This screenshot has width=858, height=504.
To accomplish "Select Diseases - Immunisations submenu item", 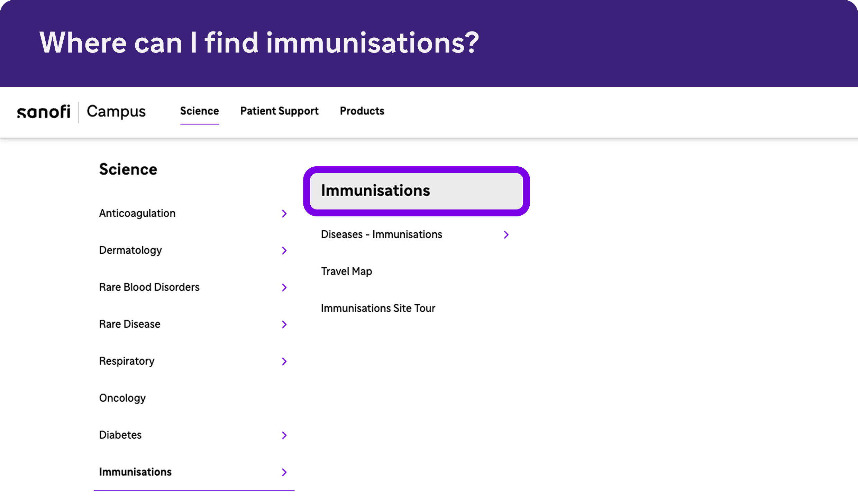I will pos(381,234).
